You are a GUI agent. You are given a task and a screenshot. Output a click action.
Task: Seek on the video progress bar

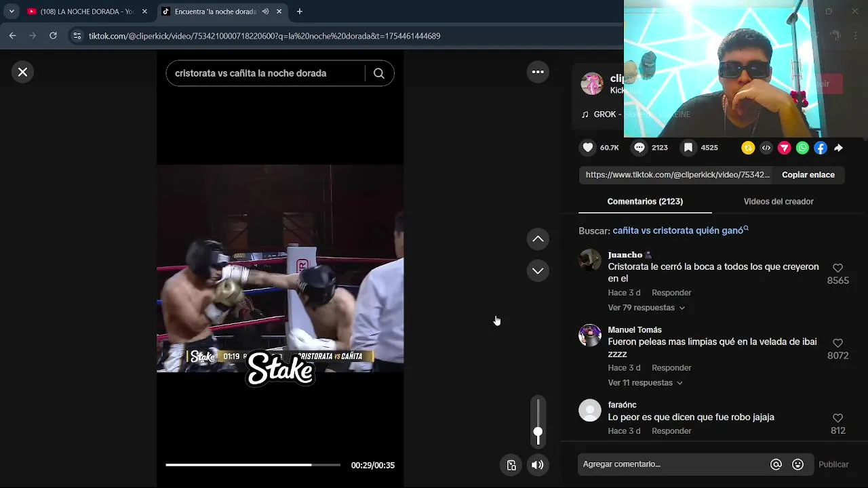point(253,465)
